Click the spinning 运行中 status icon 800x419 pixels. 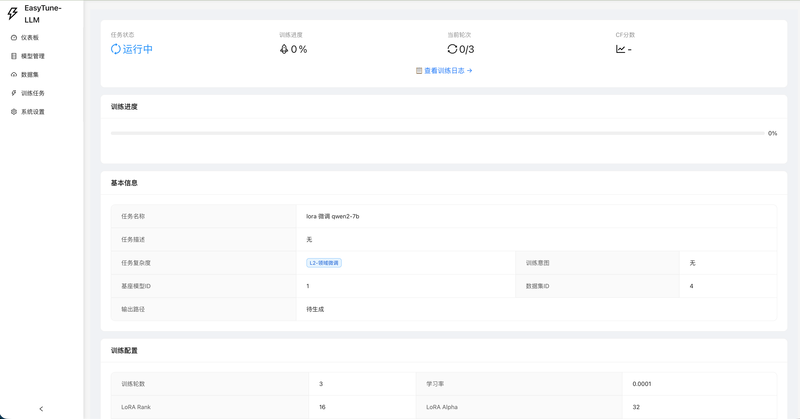coord(116,49)
